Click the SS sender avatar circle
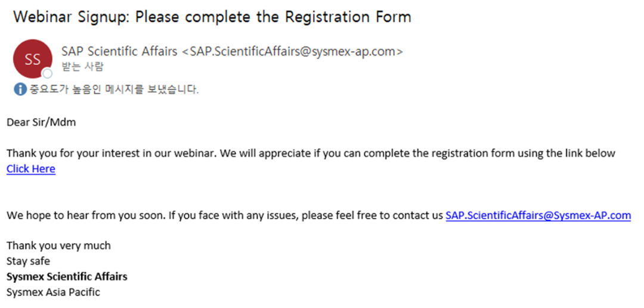The image size is (644, 308). 33,59
